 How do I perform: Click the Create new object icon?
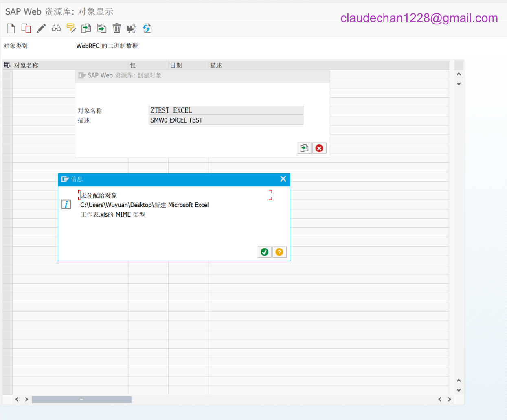pyautogui.click(x=11, y=28)
